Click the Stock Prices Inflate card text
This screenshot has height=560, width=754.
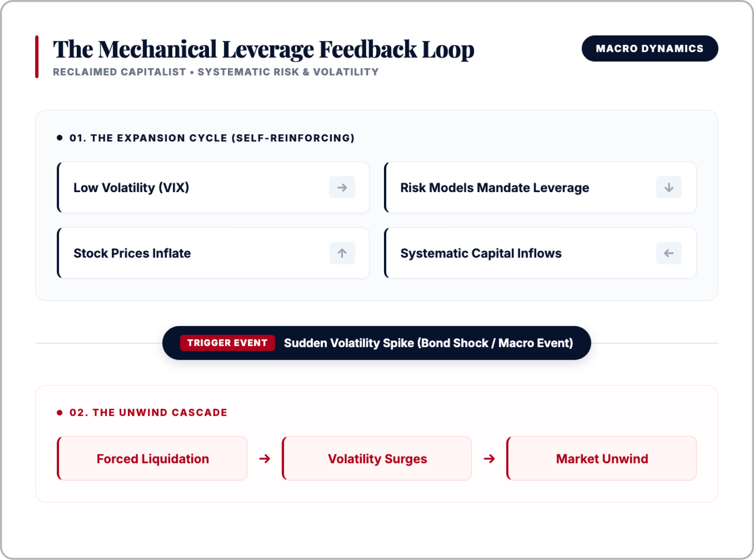click(x=132, y=253)
